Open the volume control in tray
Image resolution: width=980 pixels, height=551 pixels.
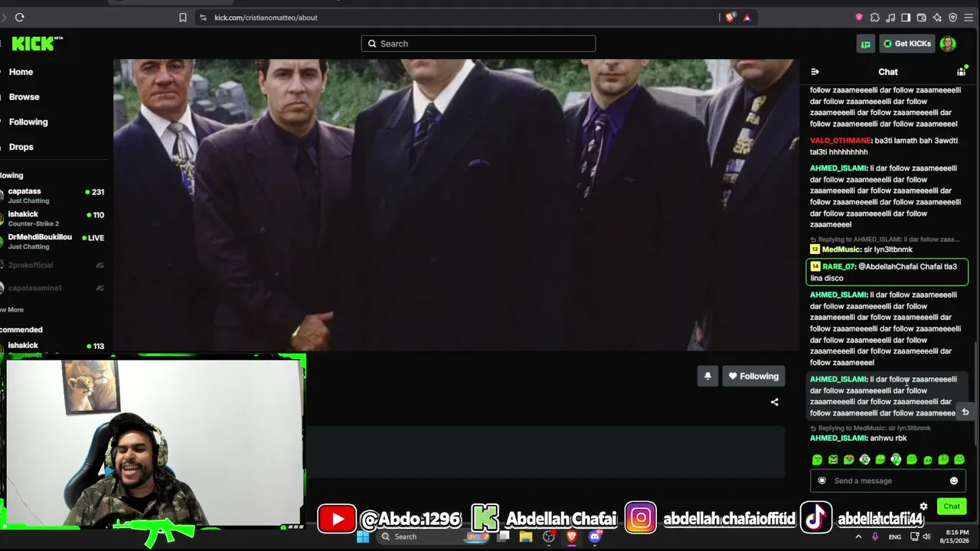click(x=925, y=537)
